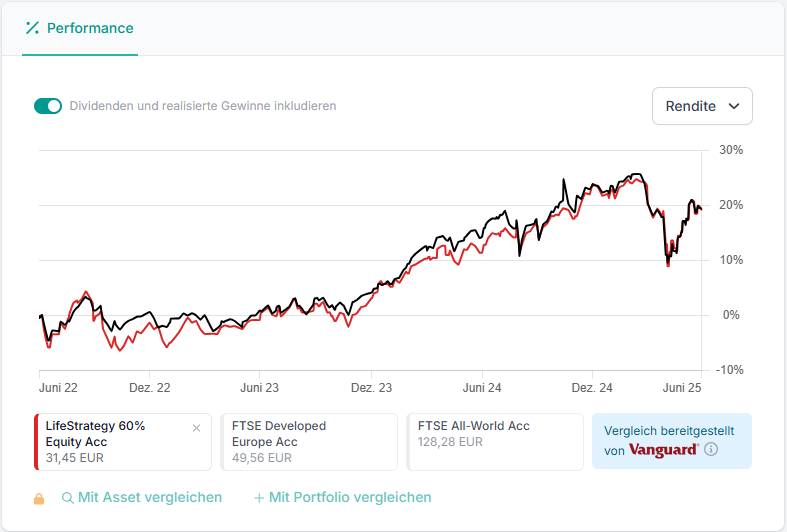Click the orange lock icon

click(39, 498)
